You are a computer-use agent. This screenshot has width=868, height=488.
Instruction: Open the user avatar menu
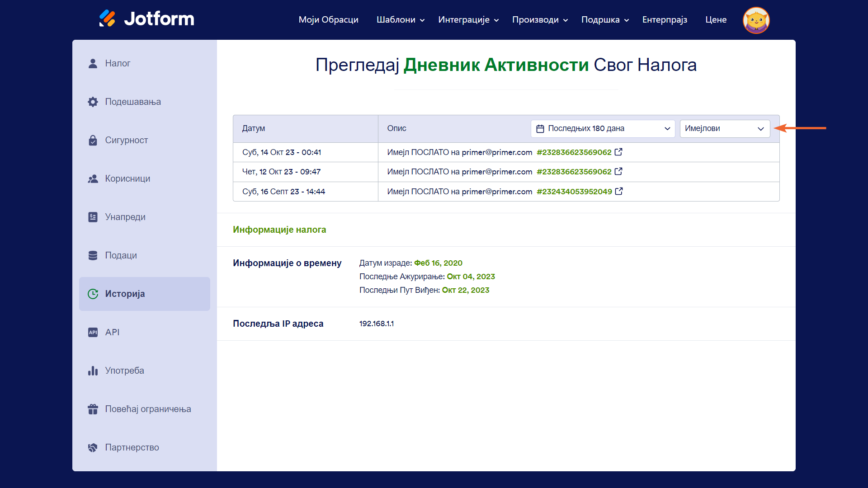pos(756,20)
